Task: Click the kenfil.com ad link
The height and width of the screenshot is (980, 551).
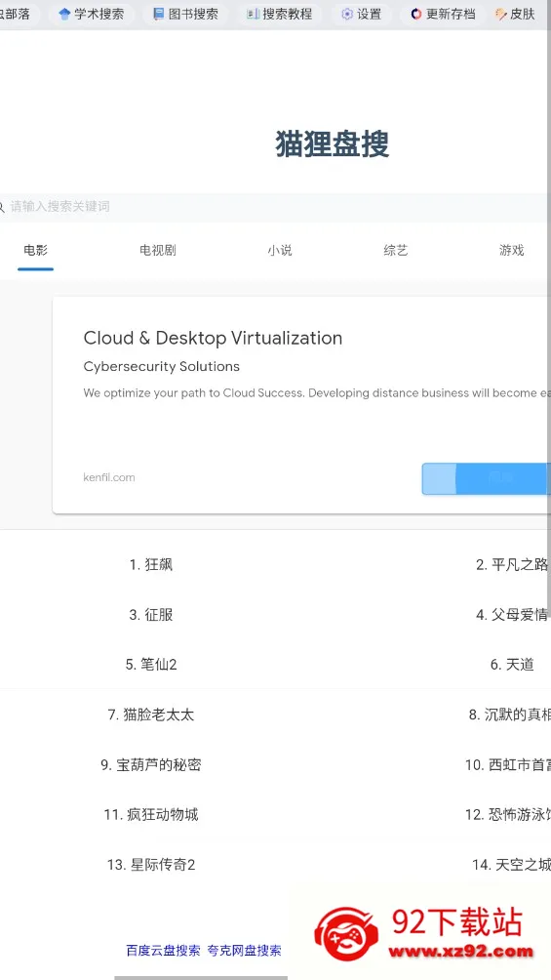Action: 109,477
